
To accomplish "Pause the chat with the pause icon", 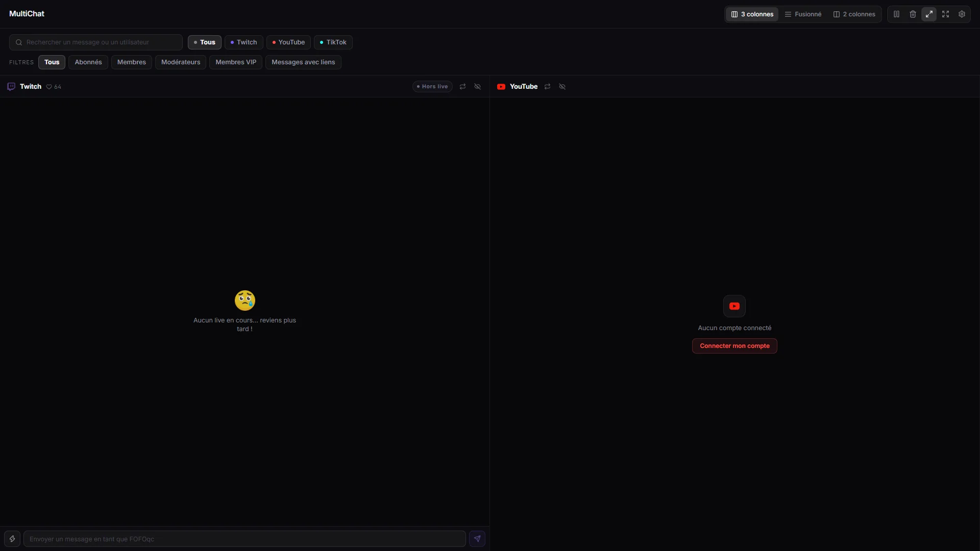I will click(x=896, y=14).
